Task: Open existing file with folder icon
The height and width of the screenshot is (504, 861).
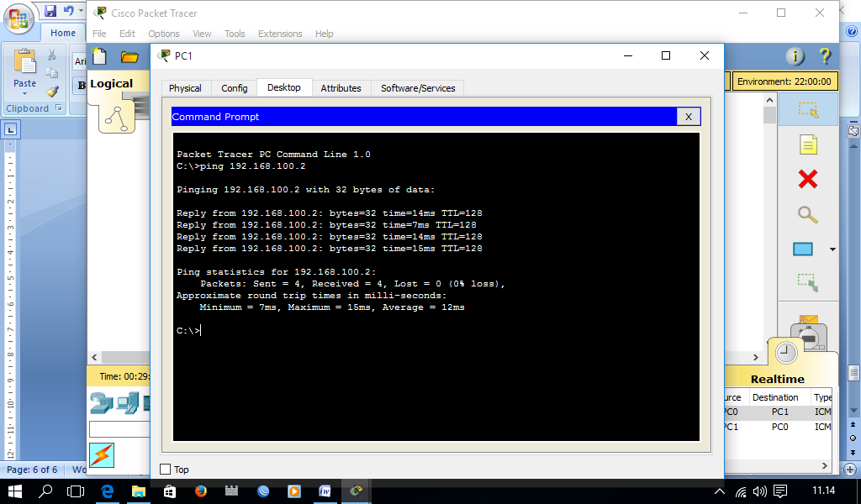Action: (x=129, y=57)
